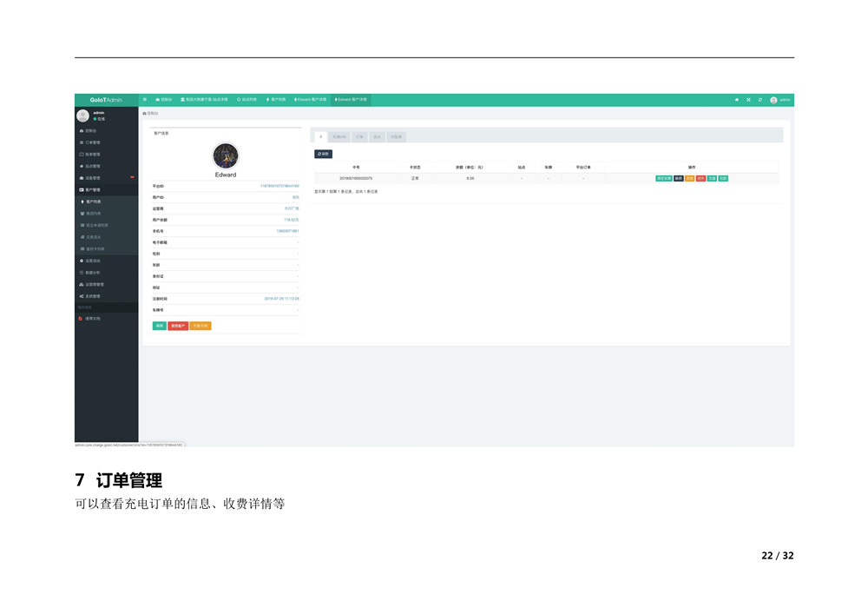Click the platform ID number link
The width and height of the screenshot is (868, 614).
[279, 186]
